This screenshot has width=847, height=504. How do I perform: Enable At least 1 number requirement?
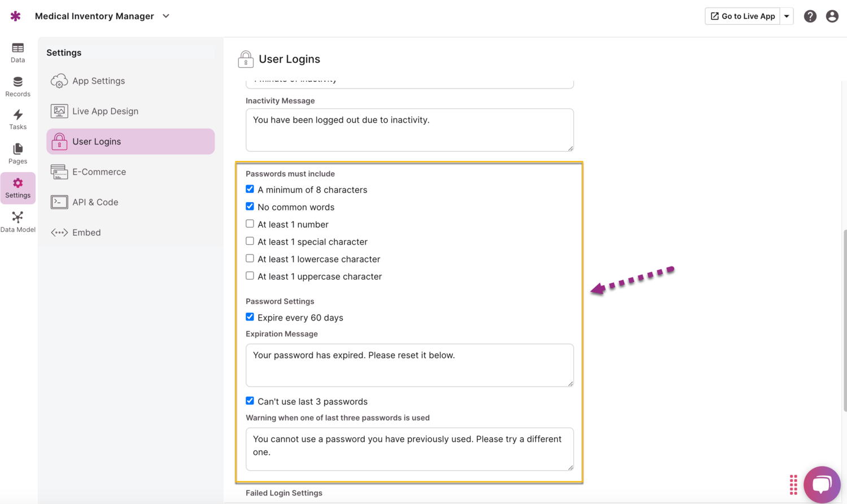coord(250,224)
